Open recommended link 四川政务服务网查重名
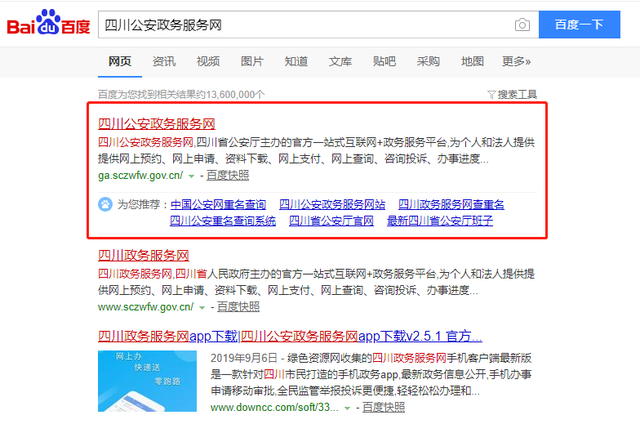This screenshot has height=424, width=640. click(451, 204)
